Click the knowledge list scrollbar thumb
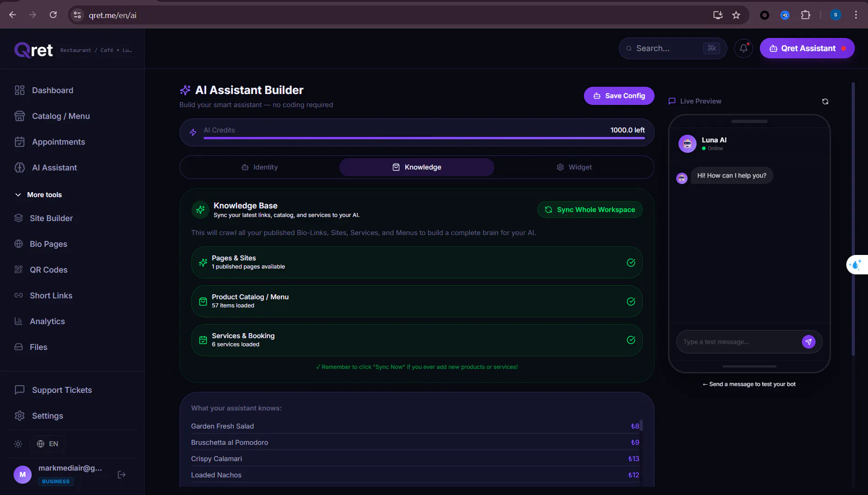 [641, 425]
